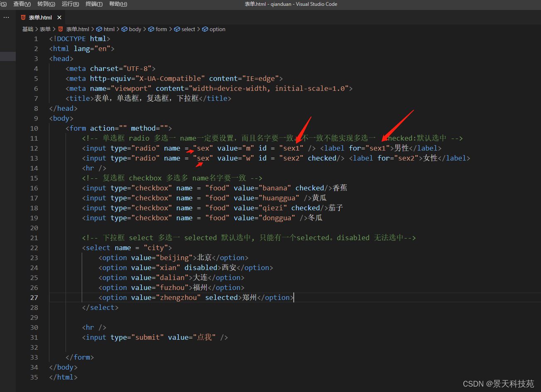Viewport: 541px width, 392px height.
Task: Click the "viewport" name value
Action: tap(131, 88)
